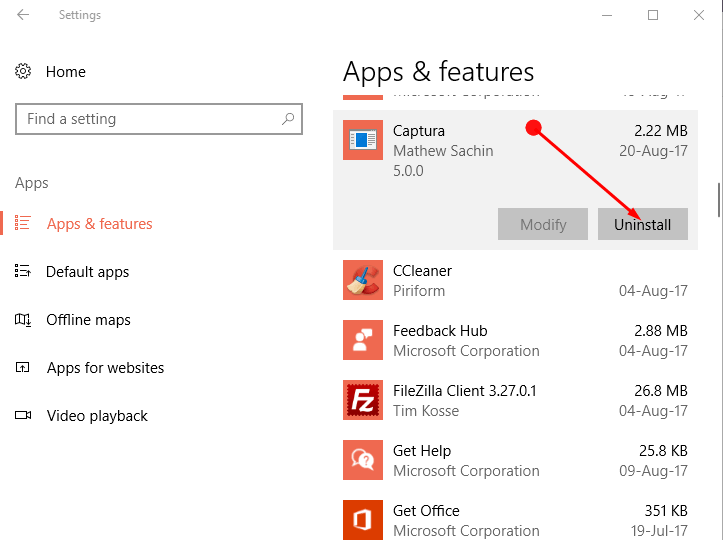723x540 pixels.
Task: Click the Apps section label in sidebar
Action: (x=31, y=183)
